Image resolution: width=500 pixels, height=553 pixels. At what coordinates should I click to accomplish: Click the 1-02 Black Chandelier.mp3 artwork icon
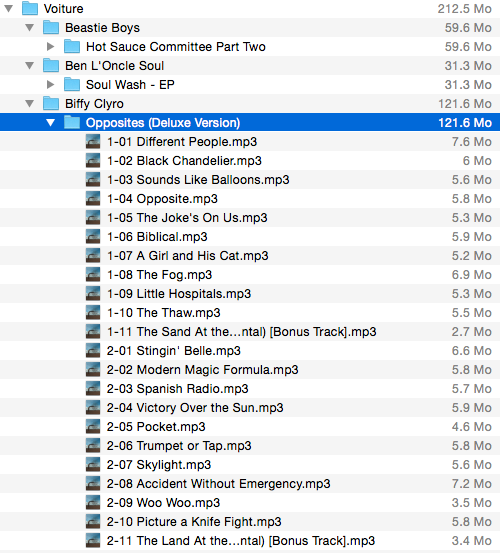pos(93,161)
